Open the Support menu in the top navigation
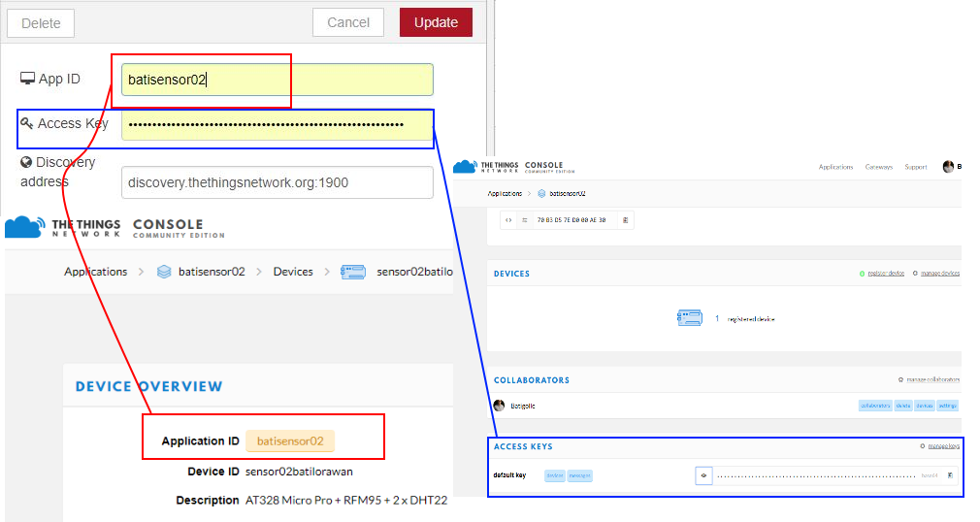Viewport: 980px width, 522px height. pyautogui.click(x=916, y=167)
